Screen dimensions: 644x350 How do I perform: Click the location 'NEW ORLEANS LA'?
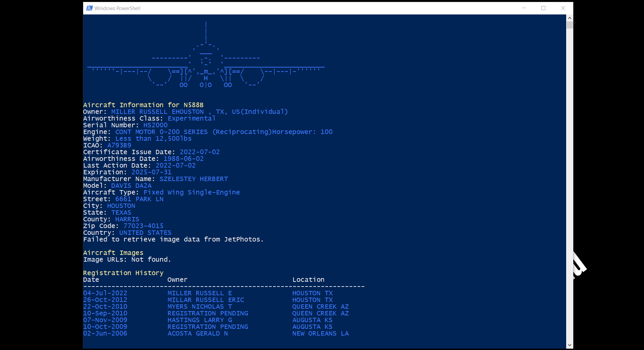click(x=320, y=334)
